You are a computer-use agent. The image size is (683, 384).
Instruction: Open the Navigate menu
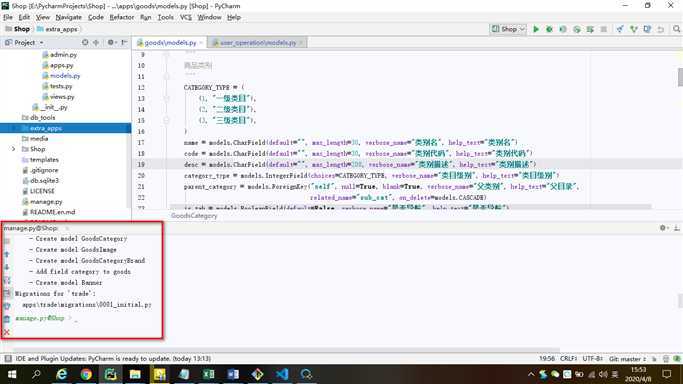coord(68,17)
